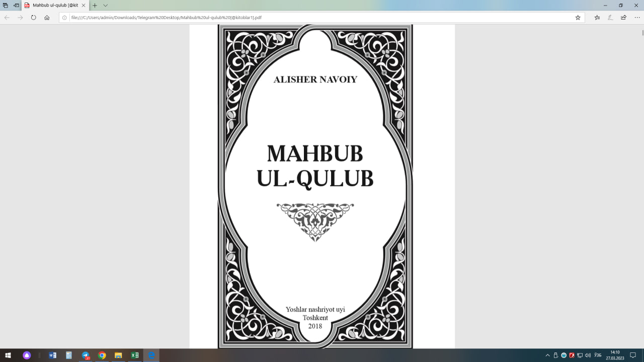This screenshot has width=644, height=362.
Task: Click the site information icon in address bar
Action: point(64,18)
